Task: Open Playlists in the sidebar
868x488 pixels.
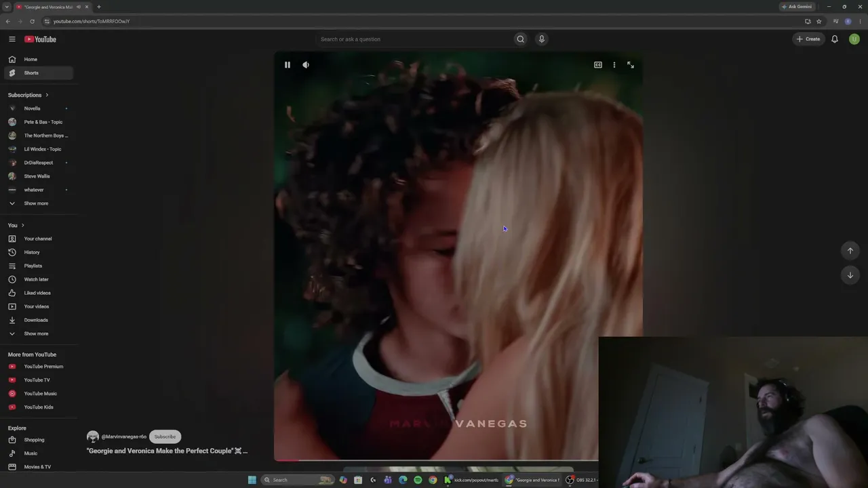Action: (x=38, y=266)
